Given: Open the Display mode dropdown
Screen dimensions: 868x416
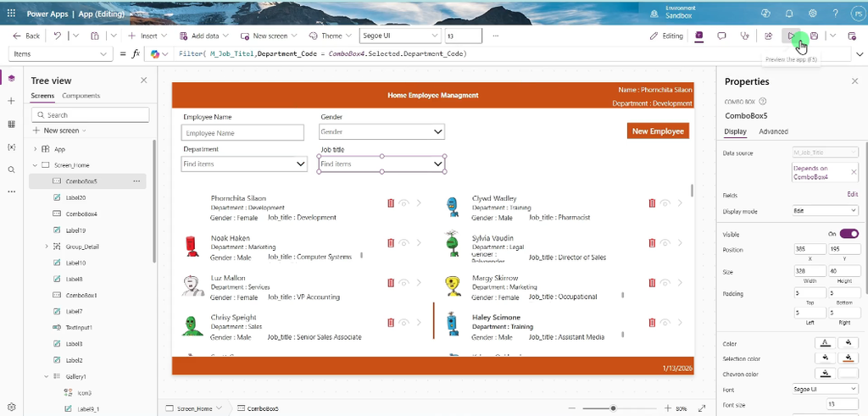Looking at the screenshot, I should [x=825, y=211].
